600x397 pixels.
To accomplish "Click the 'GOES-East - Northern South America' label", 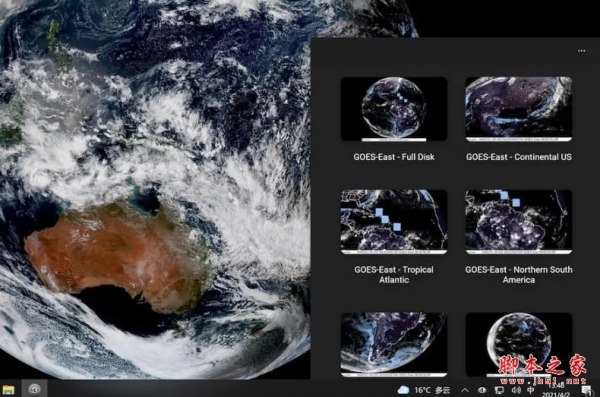I will (x=518, y=274).
